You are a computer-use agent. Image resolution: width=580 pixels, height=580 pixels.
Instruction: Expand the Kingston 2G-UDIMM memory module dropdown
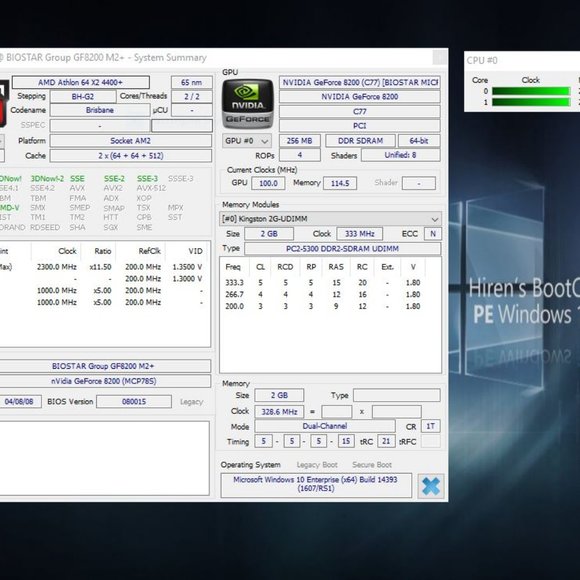pos(330,219)
